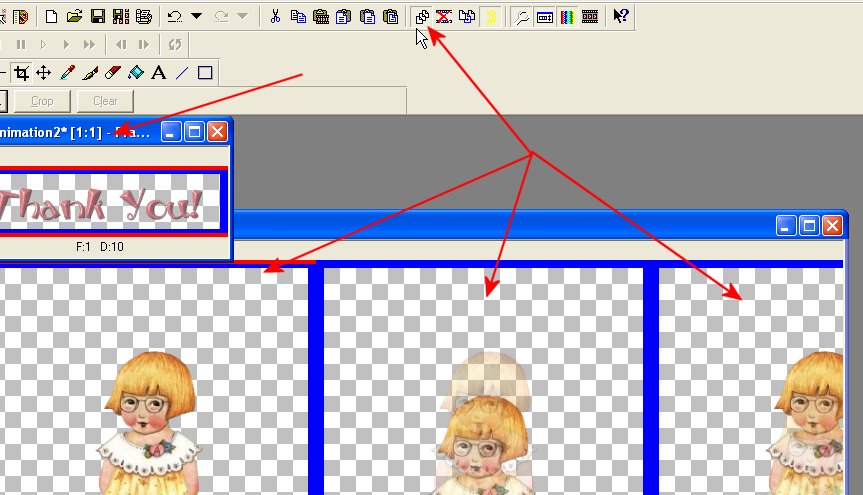Viewport: 863px width, 495px height.
Task: Click the greyed redo arrow
Action: click(x=221, y=17)
